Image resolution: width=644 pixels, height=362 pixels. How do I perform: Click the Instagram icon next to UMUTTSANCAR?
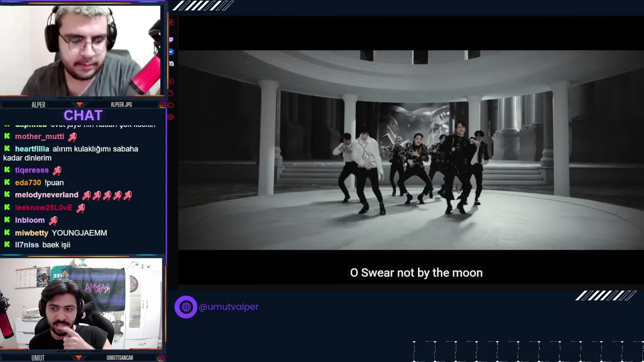(160, 358)
